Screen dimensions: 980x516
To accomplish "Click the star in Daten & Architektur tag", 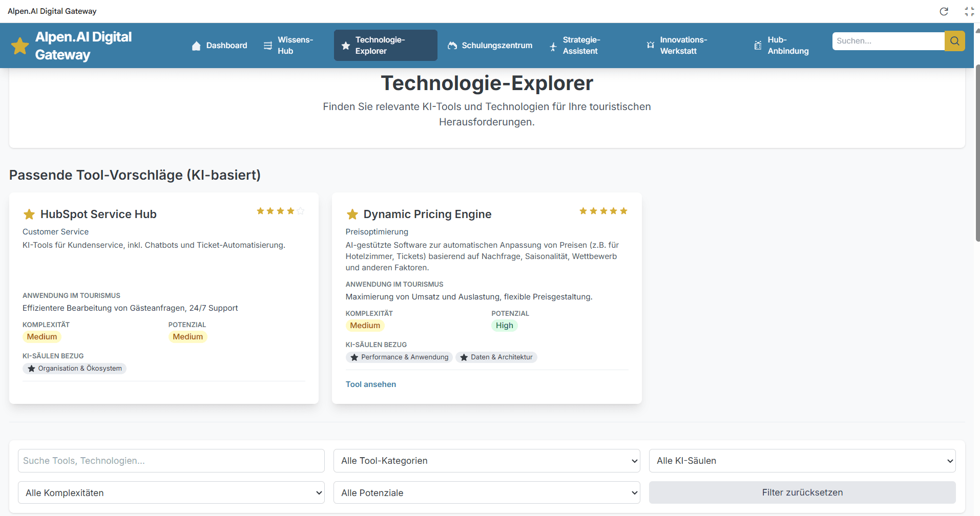I will coord(464,357).
